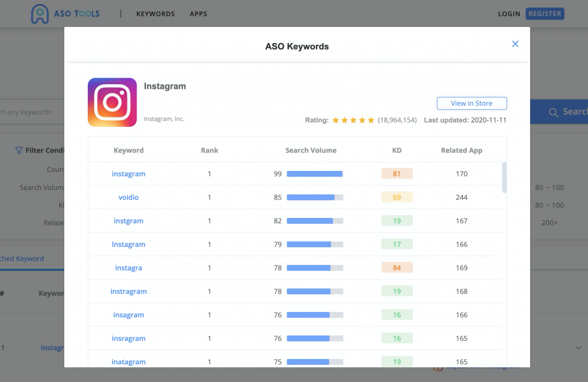Image resolution: width=588 pixels, height=382 pixels.
Task: Open the Keywords menu
Action: [155, 14]
